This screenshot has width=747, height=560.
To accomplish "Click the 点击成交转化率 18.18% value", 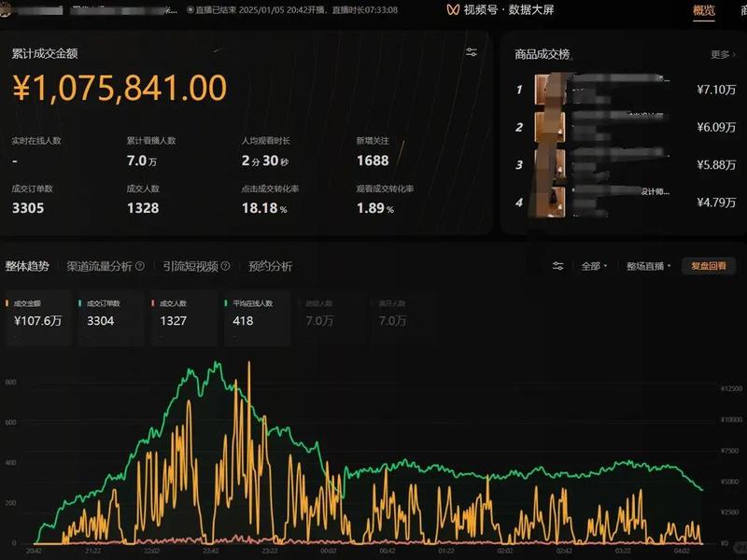I will point(264,208).
